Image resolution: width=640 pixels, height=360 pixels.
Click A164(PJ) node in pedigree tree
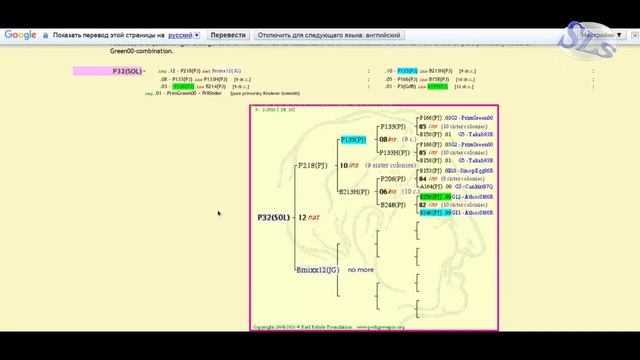431,187
